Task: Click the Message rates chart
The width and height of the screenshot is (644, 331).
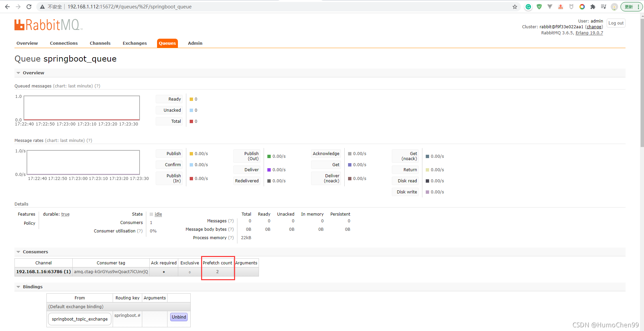Action: point(83,162)
